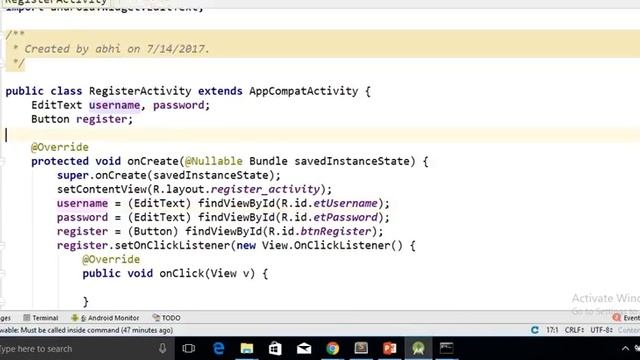Click the @Override annotation above onCreate
Image resolution: width=640 pixels, height=360 pixels.
[60, 147]
